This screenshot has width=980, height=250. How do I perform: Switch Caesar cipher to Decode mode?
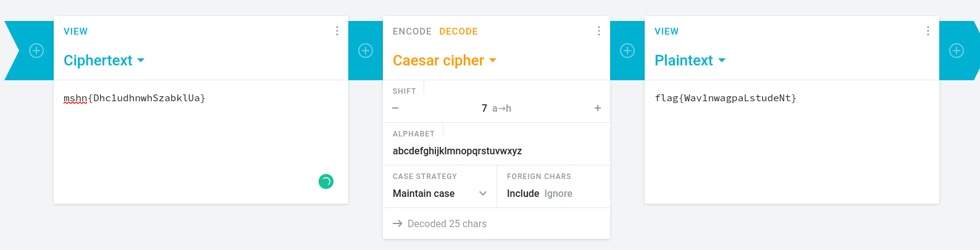[458, 31]
